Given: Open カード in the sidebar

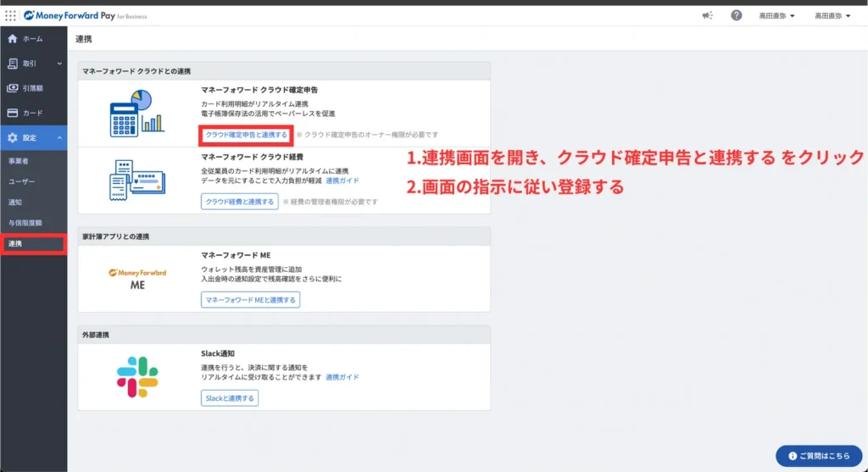Looking at the screenshot, I should (33, 113).
